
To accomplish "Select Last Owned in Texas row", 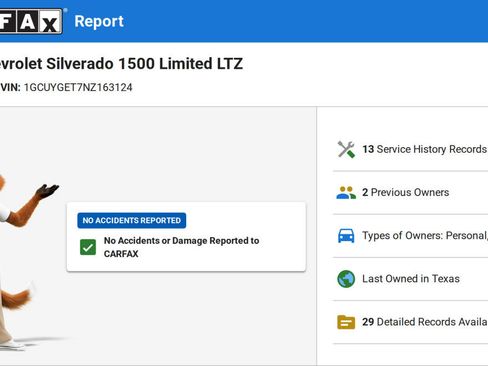I will 410,279.
